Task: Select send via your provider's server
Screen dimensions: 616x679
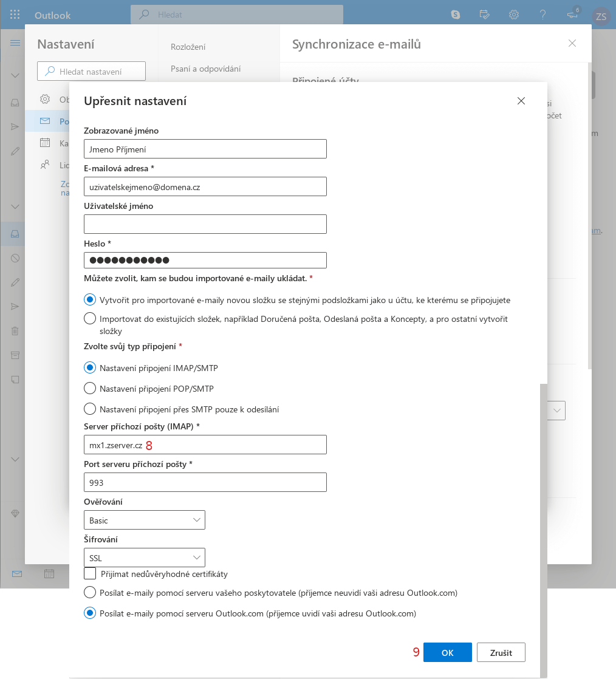Action: pos(90,592)
